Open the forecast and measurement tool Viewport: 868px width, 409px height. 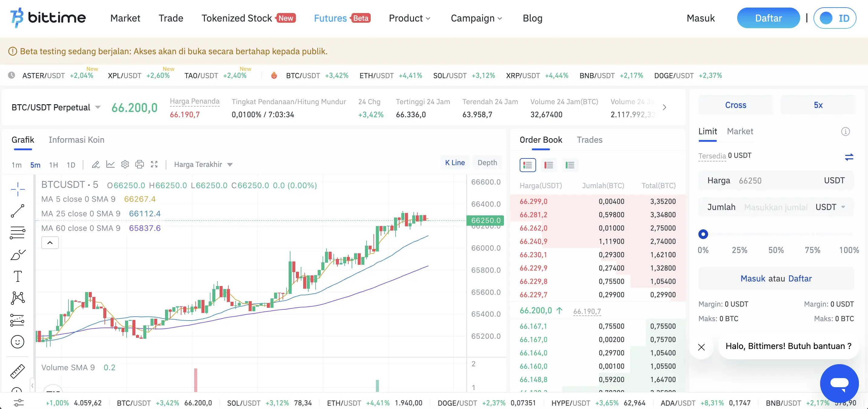click(x=18, y=320)
